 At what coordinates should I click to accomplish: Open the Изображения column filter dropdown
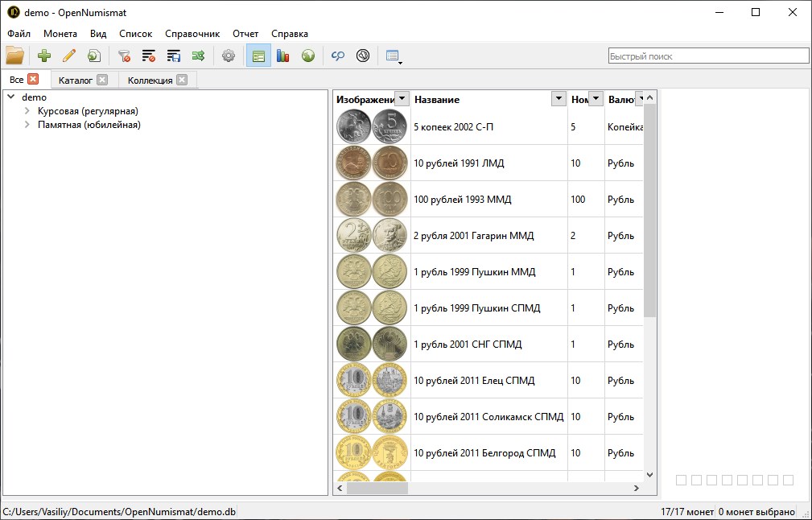click(x=402, y=99)
